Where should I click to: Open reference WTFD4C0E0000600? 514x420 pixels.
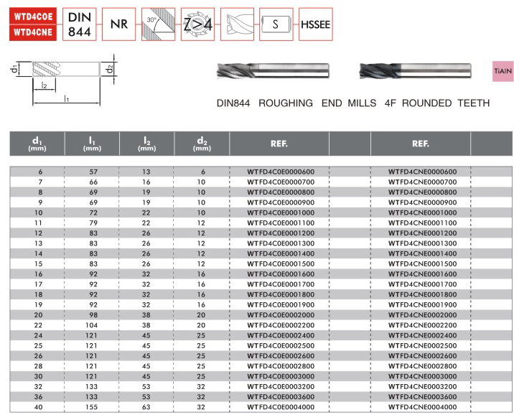point(281,172)
